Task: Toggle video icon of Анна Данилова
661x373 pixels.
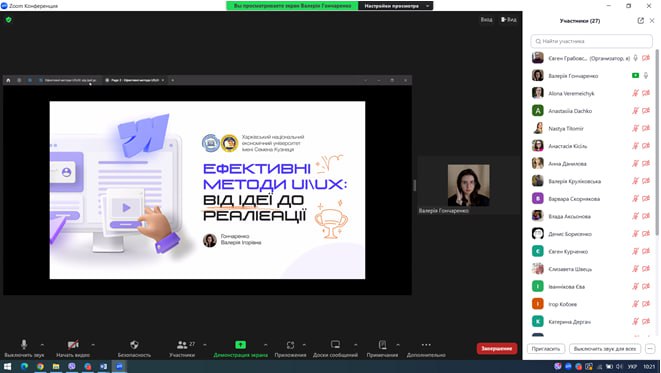Action: point(646,164)
